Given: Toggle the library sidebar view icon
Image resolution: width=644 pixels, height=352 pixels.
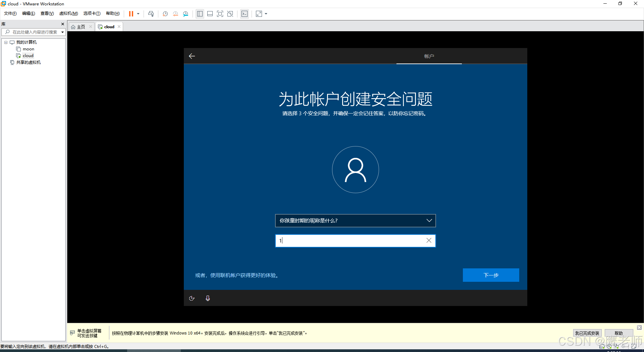Looking at the screenshot, I should 200,14.
